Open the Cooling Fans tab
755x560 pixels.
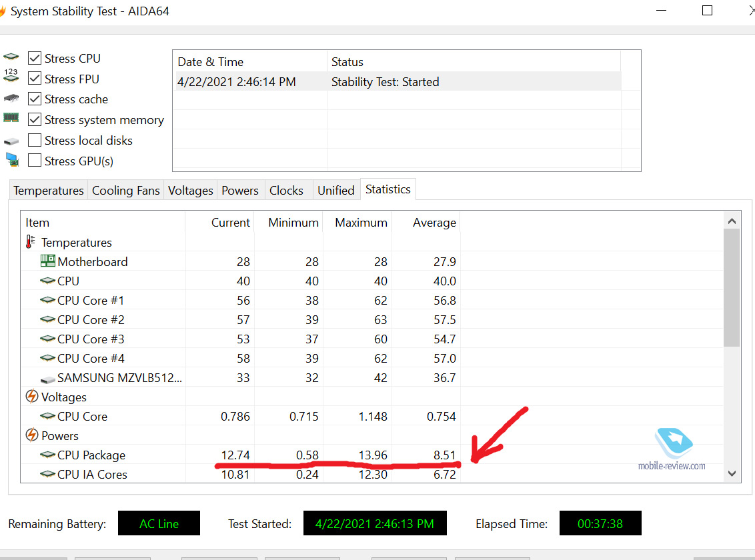point(125,191)
